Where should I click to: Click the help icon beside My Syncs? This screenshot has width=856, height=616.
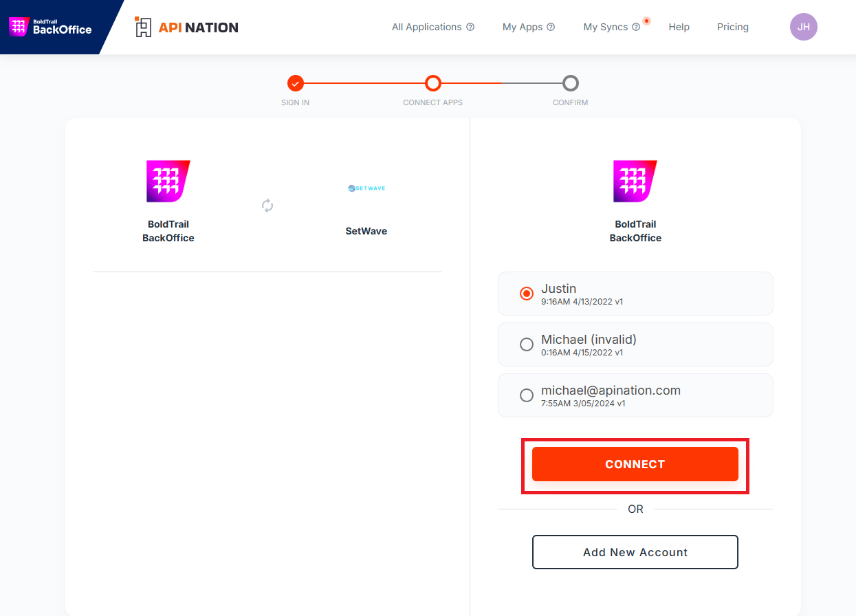[636, 27]
